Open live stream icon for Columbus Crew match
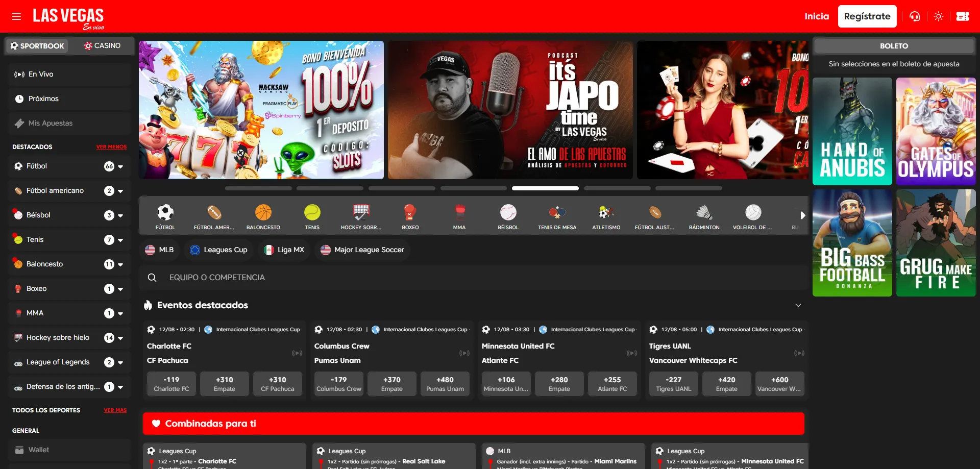Image resolution: width=980 pixels, height=469 pixels. tap(464, 353)
